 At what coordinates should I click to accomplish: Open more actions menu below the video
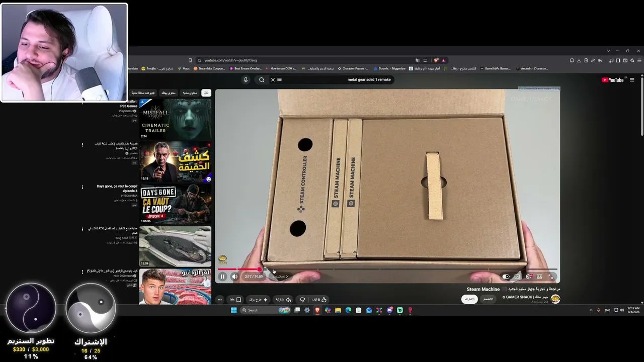click(x=220, y=300)
